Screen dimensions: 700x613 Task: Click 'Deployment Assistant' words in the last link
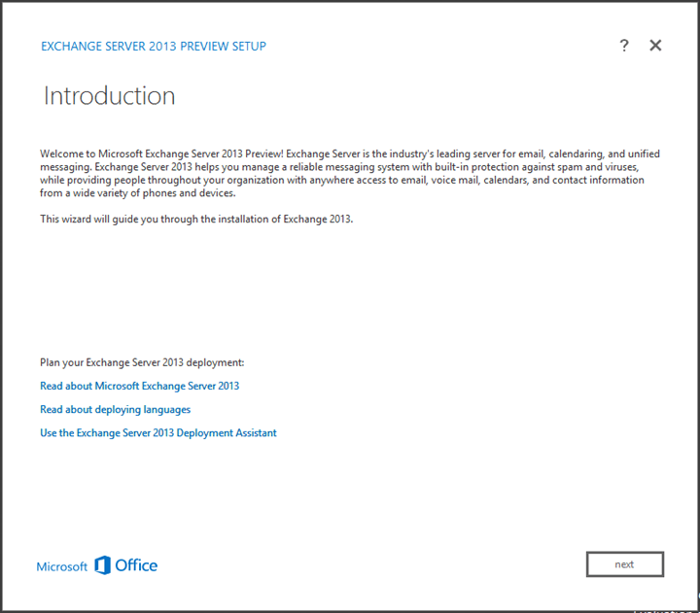click(226, 432)
